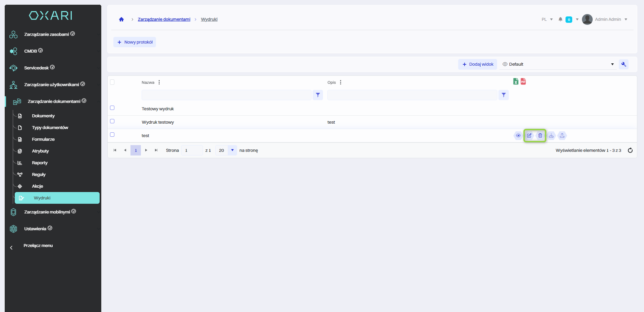Open Raporty in the sidebar
This screenshot has height=312, width=644.
(40, 163)
